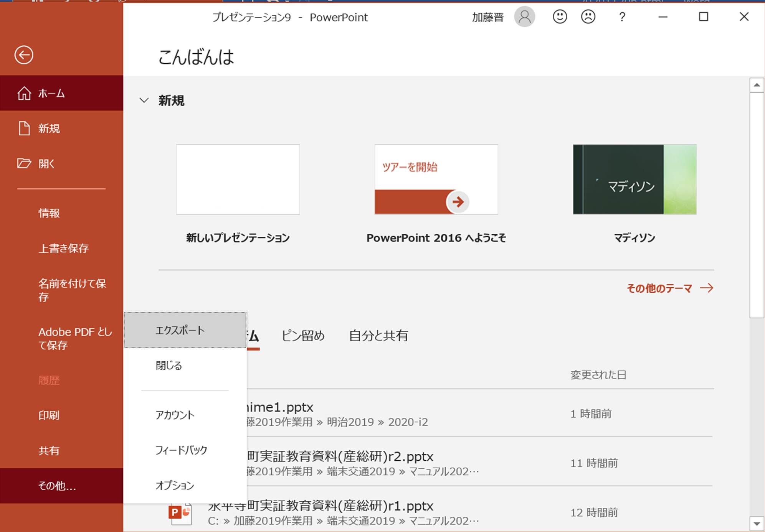
Task: Click the scrollbar down arrow
Action: tap(757, 524)
